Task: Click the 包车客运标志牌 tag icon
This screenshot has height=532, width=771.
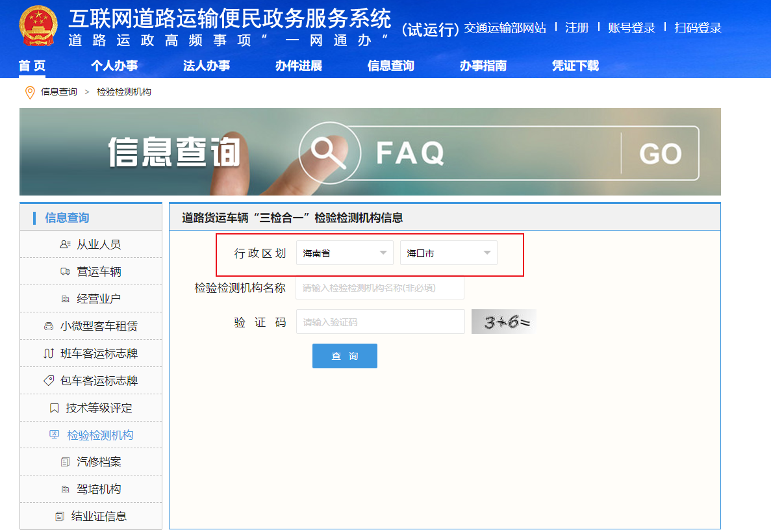Action: coord(49,381)
